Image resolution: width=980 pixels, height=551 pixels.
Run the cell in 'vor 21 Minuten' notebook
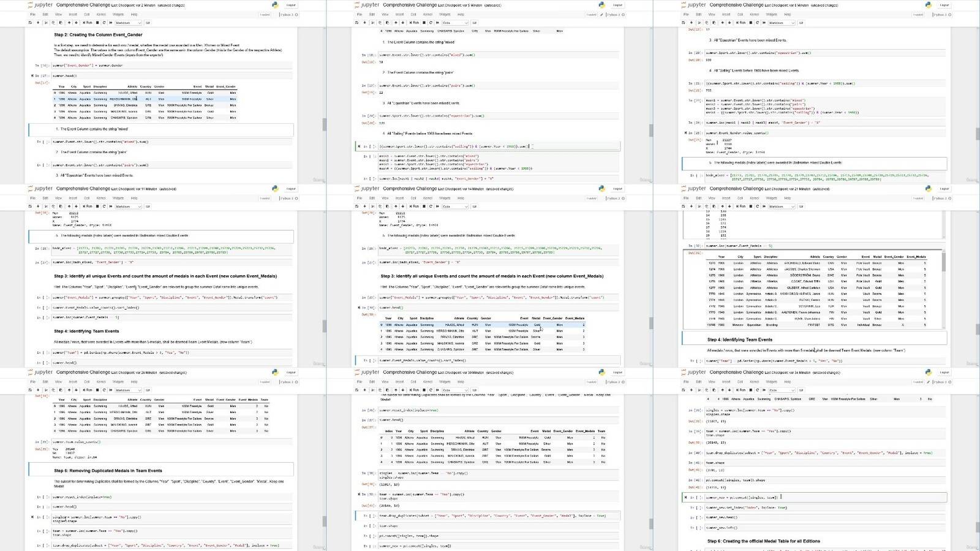click(x=742, y=207)
